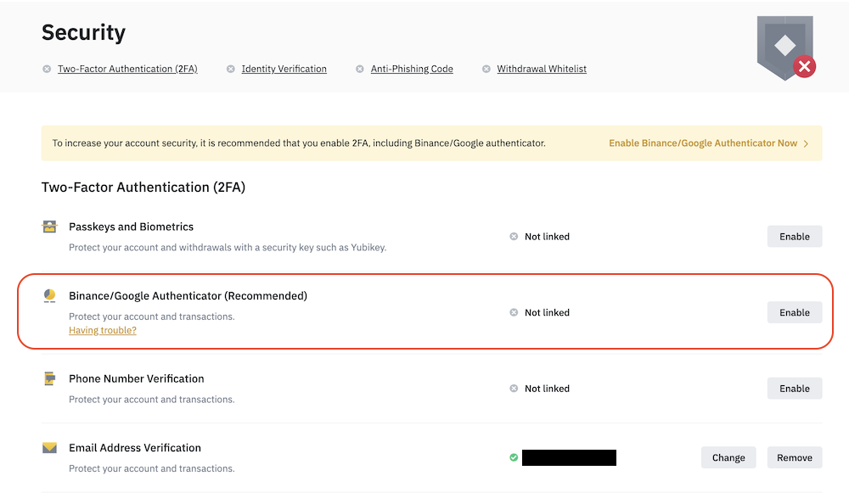The width and height of the screenshot is (849, 504).
Task: Enable Phone Number Verification
Action: (x=795, y=388)
